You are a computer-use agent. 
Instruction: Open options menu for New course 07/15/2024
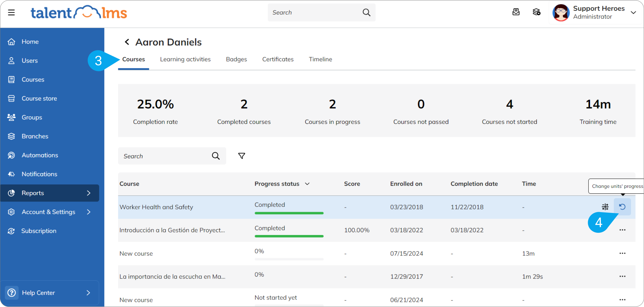[622, 253]
